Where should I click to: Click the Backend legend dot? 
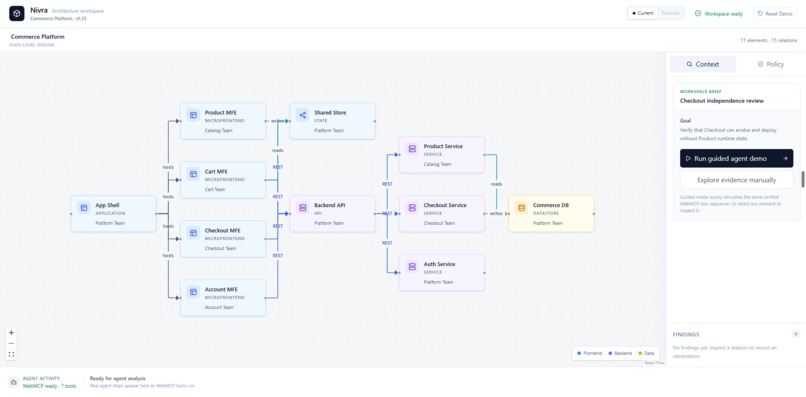(610, 353)
